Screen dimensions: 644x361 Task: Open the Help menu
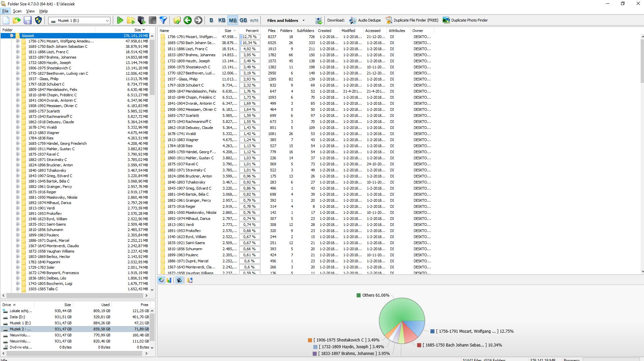(43, 11)
